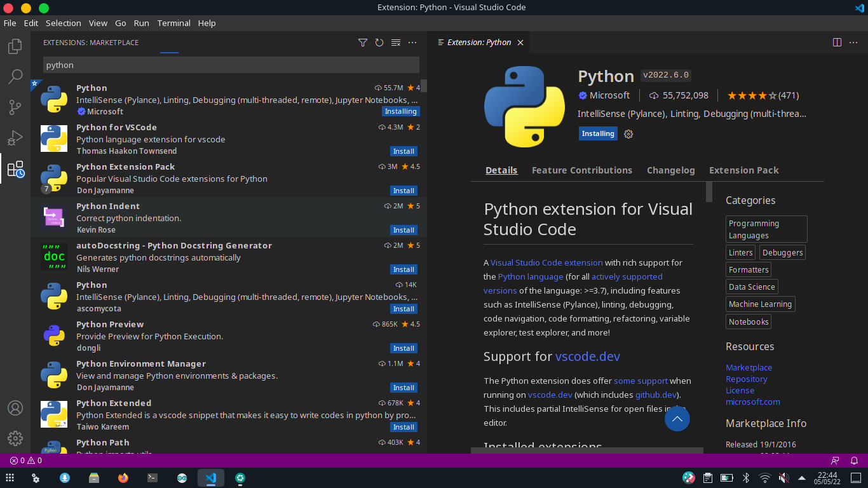Open the Python language link
Image resolution: width=868 pixels, height=488 pixels.
pos(531,276)
